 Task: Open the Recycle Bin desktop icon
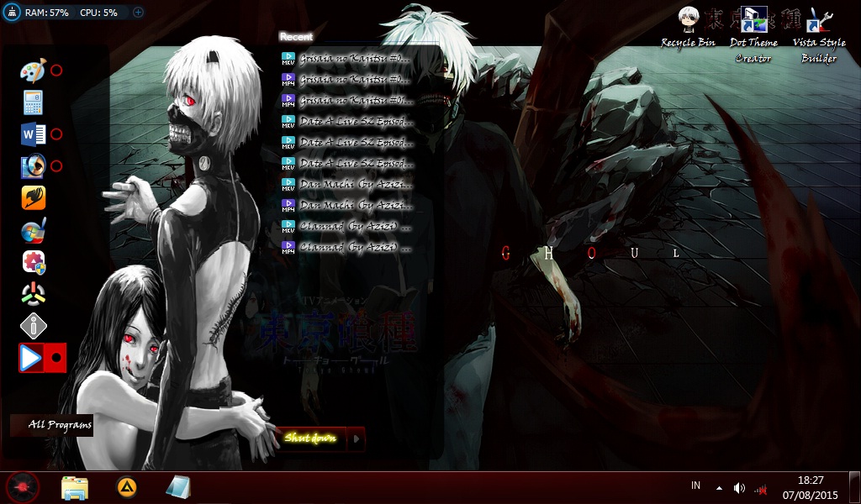[x=688, y=28]
